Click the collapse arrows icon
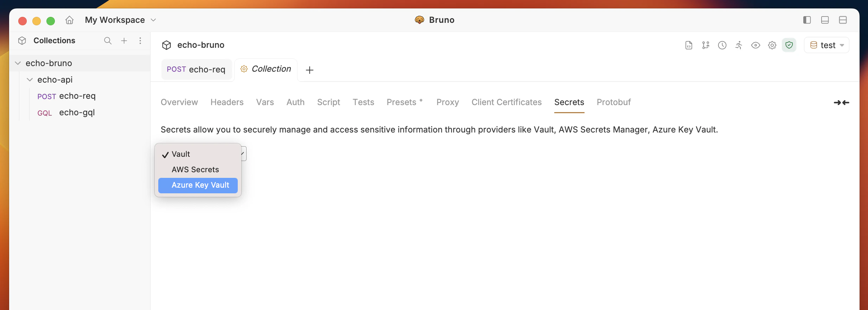 [842, 103]
